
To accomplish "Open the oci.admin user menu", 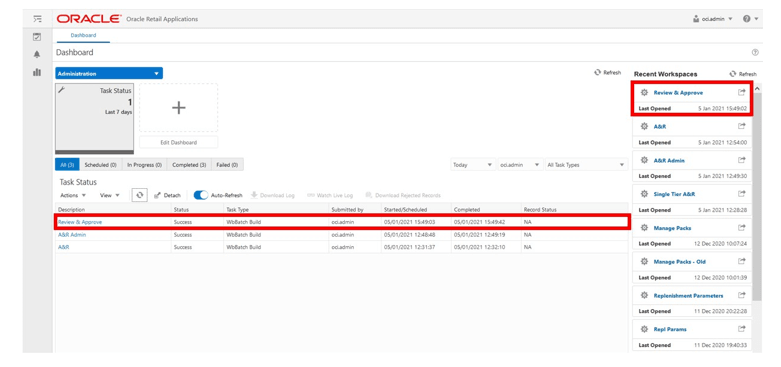I will [713, 19].
